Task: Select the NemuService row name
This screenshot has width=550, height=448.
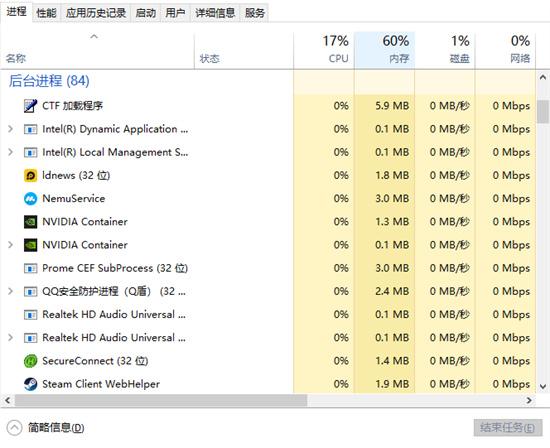Action: (74, 199)
